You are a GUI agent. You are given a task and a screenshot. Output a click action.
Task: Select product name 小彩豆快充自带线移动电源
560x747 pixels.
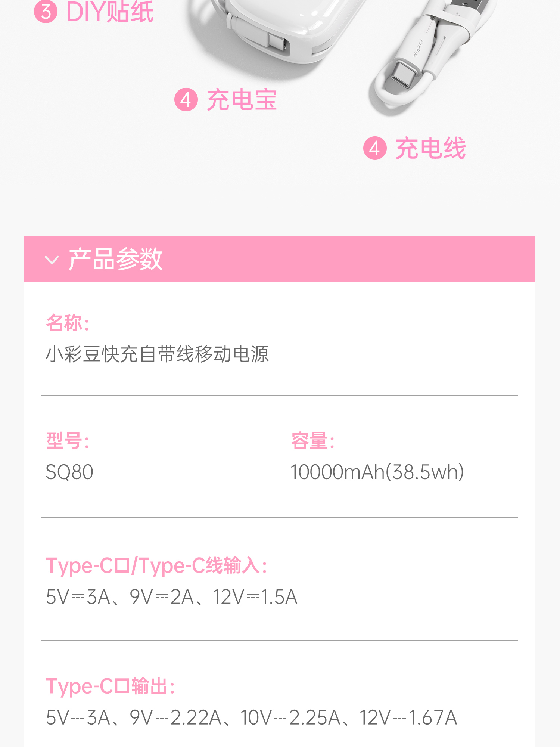(157, 354)
